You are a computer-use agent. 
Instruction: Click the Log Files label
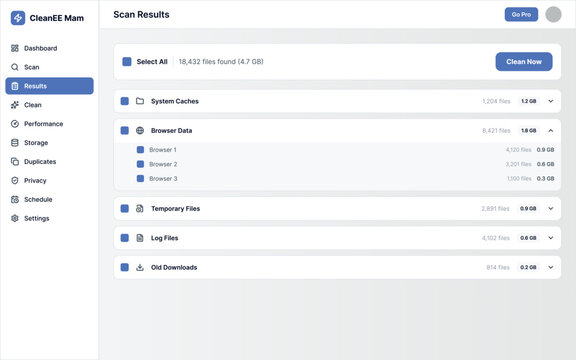point(165,238)
